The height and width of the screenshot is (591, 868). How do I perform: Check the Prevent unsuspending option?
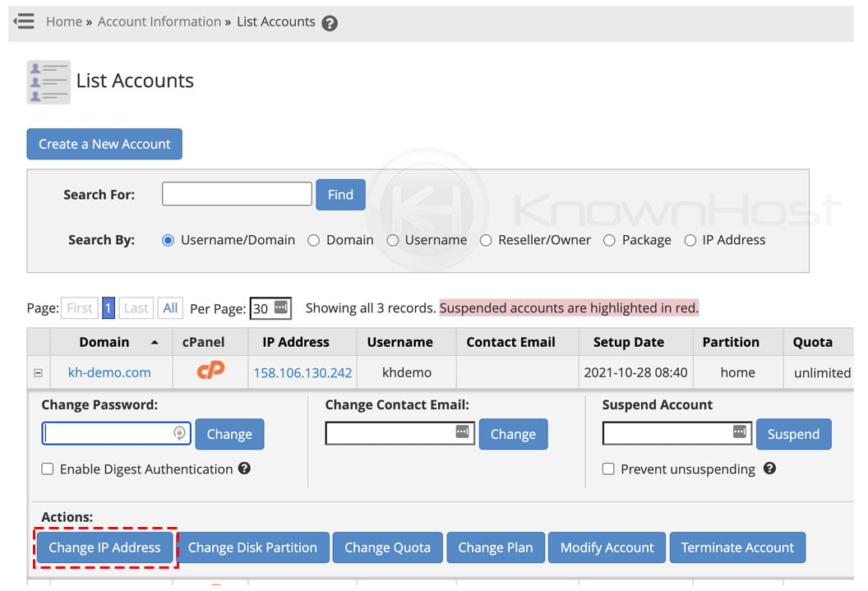pos(607,469)
